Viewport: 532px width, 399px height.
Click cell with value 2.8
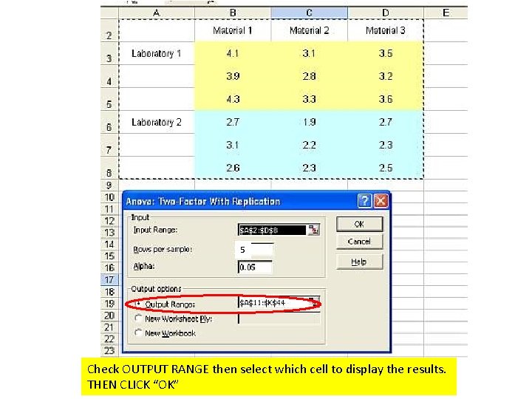point(309,76)
